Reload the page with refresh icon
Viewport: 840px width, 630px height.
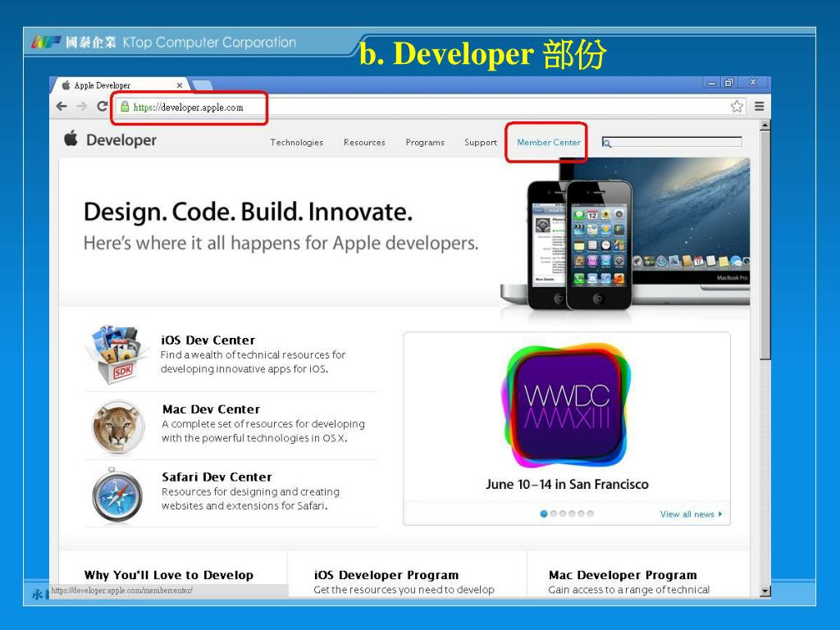pos(103,106)
